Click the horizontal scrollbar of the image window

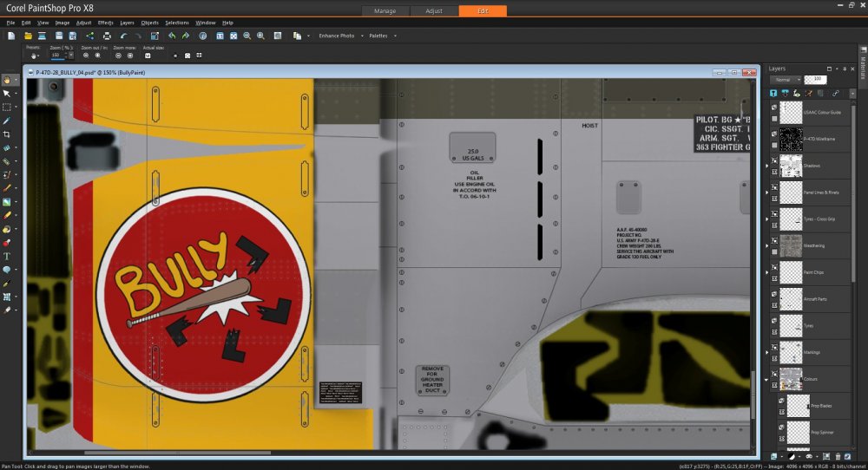[177, 453]
